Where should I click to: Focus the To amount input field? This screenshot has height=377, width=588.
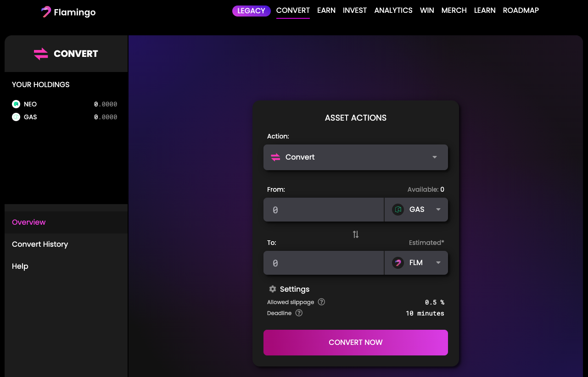coord(324,263)
